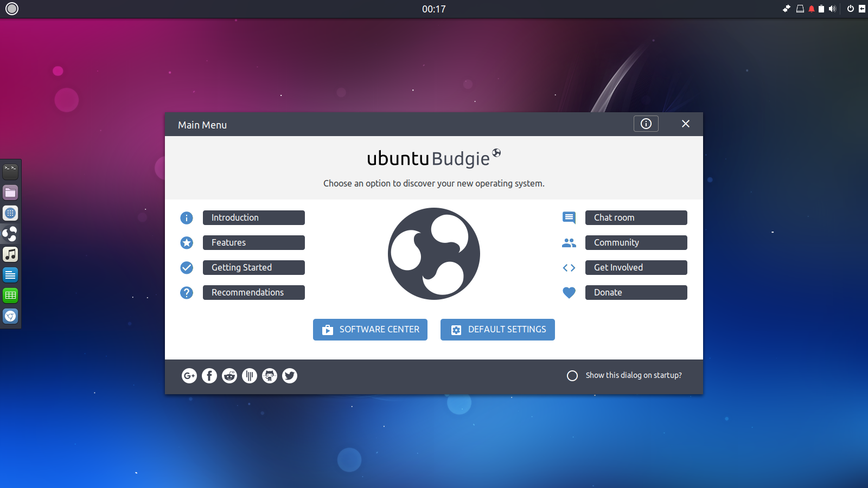This screenshot has width=868, height=488.
Task: Open the text document app in the dock
Action: tap(10, 275)
